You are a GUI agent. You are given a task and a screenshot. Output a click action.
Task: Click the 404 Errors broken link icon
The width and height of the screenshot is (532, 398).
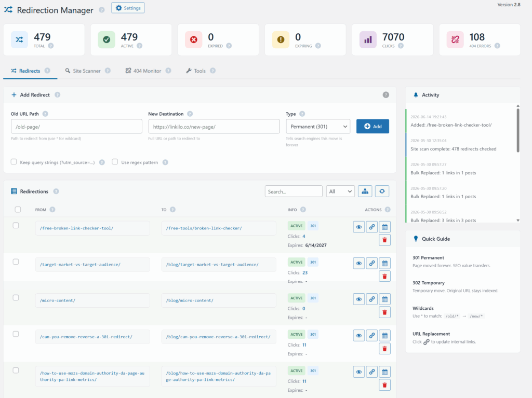(455, 39)
